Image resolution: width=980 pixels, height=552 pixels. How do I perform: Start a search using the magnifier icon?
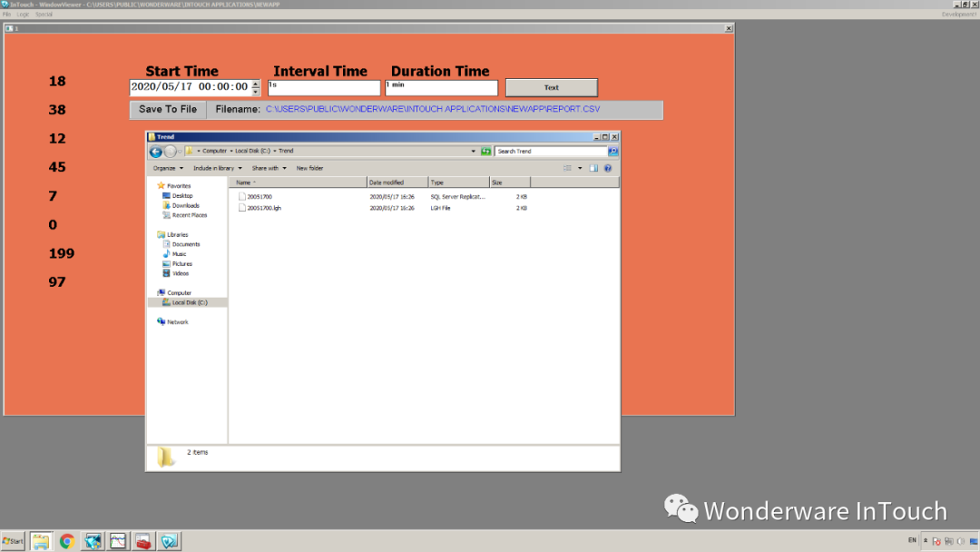click(x=613, y=150)
